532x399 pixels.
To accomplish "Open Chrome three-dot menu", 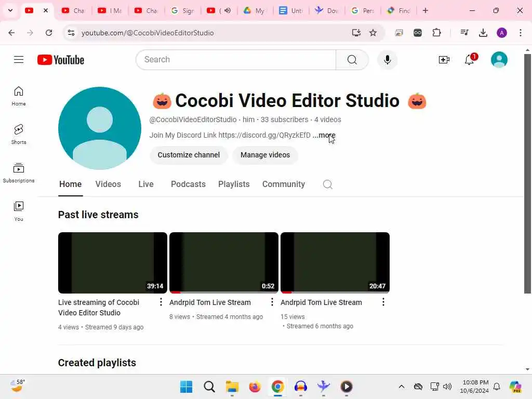I will click(x=521, y=33).
